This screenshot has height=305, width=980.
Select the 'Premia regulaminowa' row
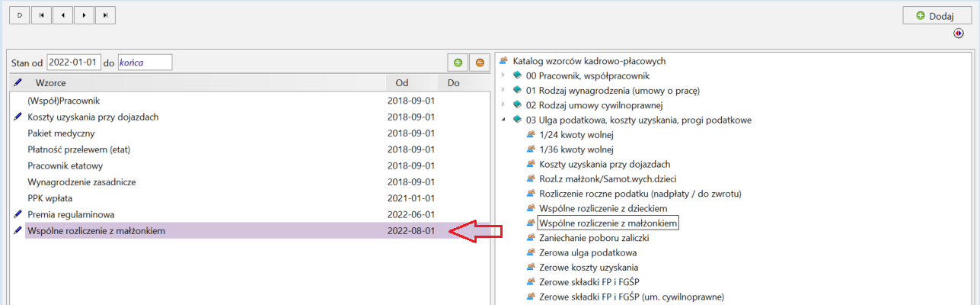click(257, 214)
